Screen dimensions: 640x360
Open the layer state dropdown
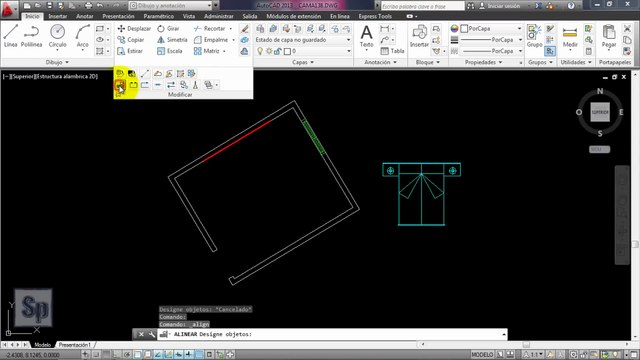pyautogui.click(x=303, y=40)
